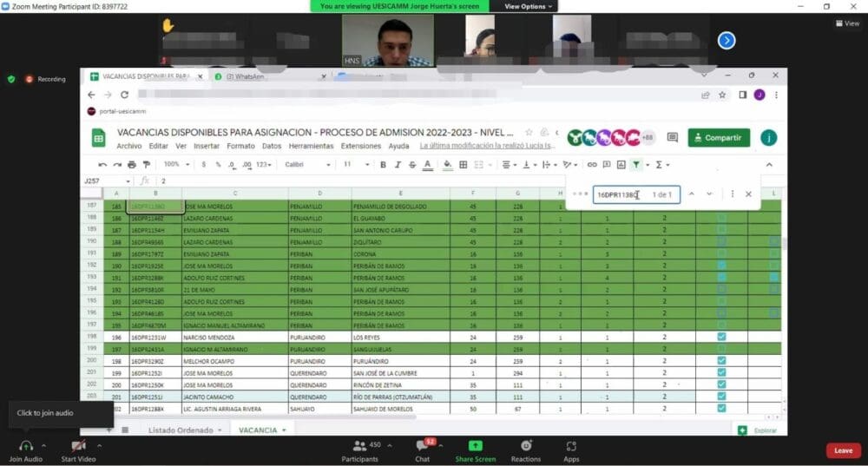Open the Datos menu
The image size is (868, 466).
coord(271,146)
